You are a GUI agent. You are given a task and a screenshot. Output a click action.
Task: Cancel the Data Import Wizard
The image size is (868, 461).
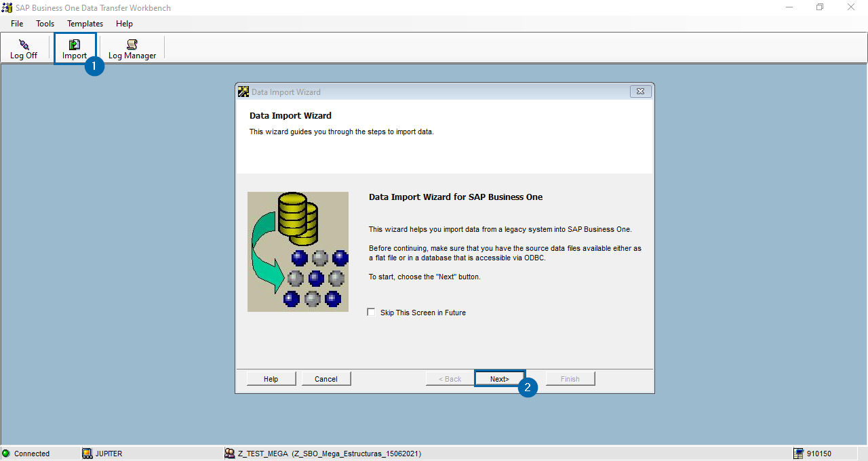point(326,379)
